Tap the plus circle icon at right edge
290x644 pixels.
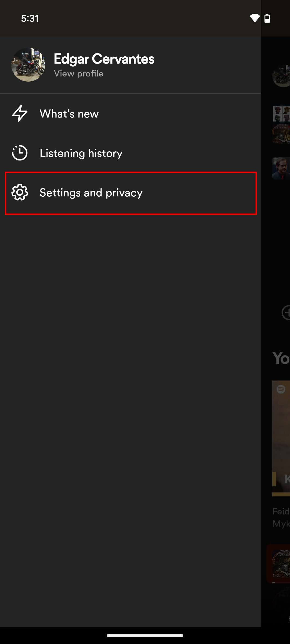pos(286,313)
